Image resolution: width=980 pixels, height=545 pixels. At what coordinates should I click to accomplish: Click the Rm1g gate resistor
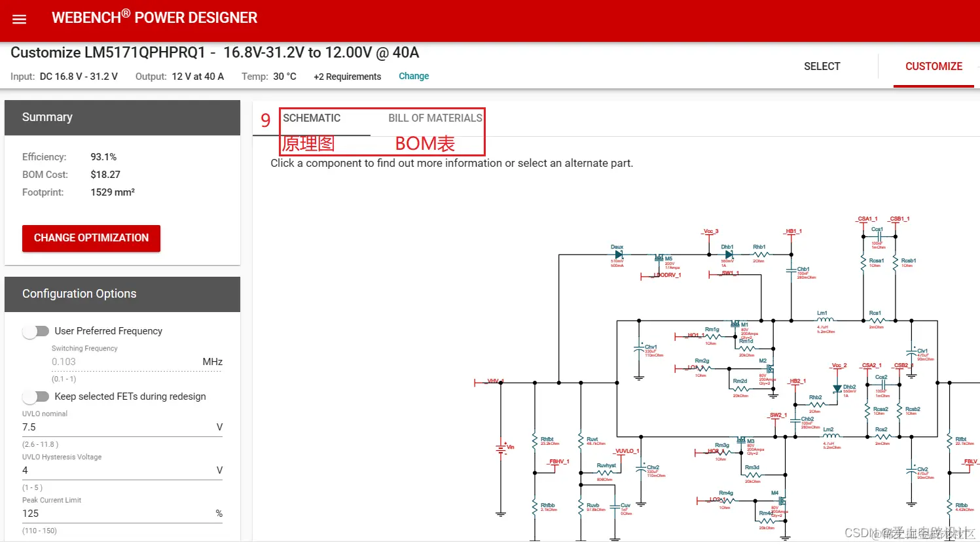pyautogui.click(x=712, y=336)
